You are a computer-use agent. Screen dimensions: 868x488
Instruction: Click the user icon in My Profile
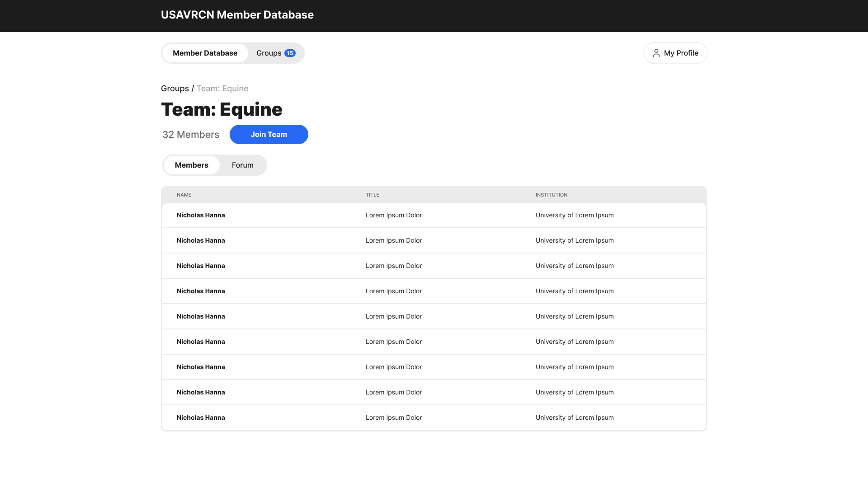(656, 53)
